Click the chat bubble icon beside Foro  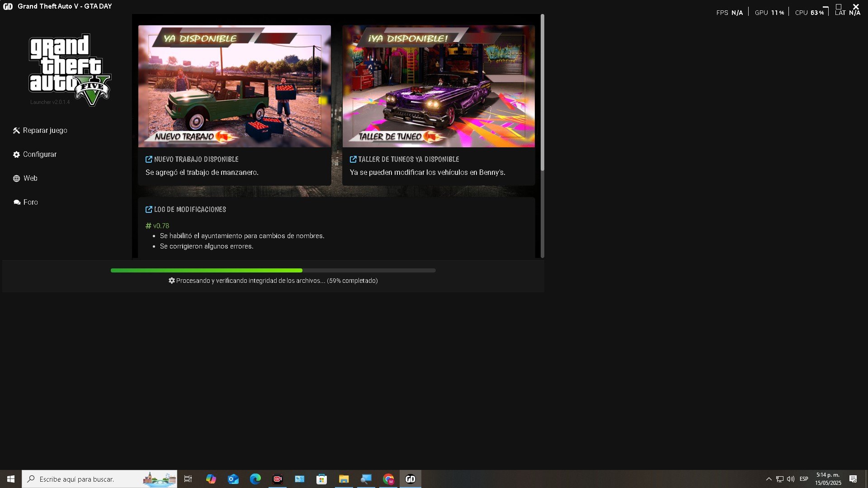click(x=17, y=202)
